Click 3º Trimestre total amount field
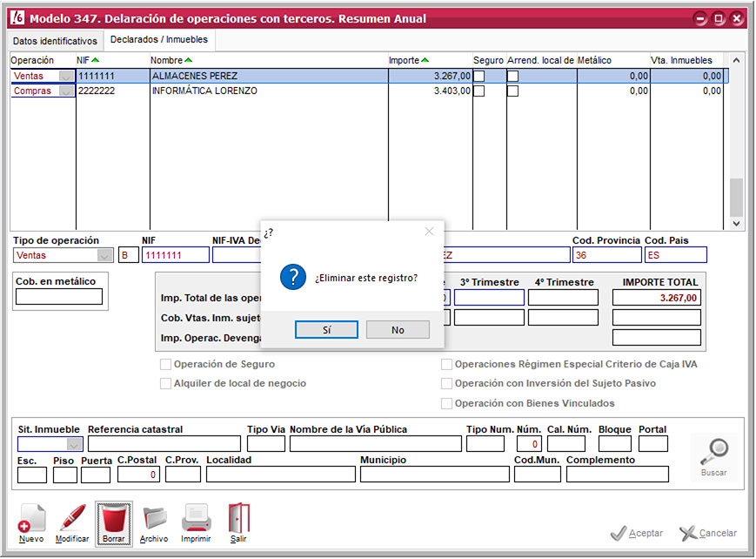Screen dimensions: 756x559 (489, 298)
